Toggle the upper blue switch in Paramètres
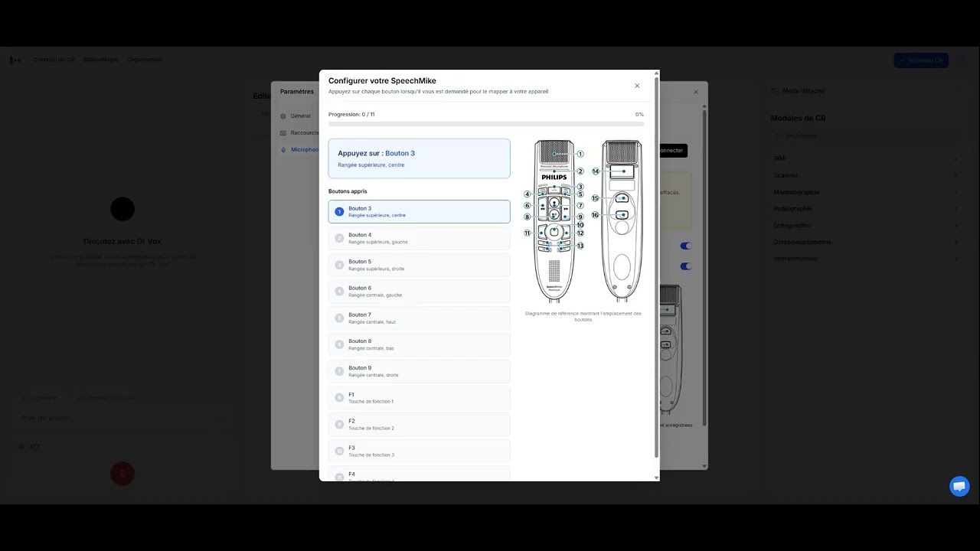 pos(686,246)
